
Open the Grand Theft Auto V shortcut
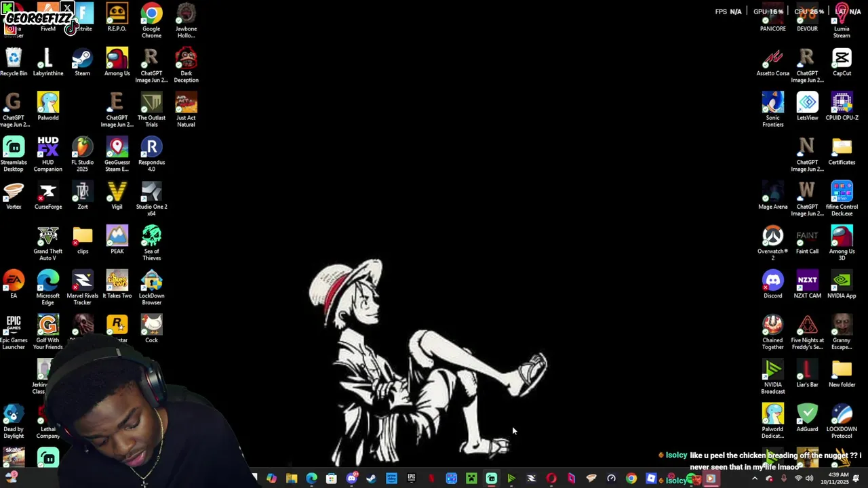[48, 243]
